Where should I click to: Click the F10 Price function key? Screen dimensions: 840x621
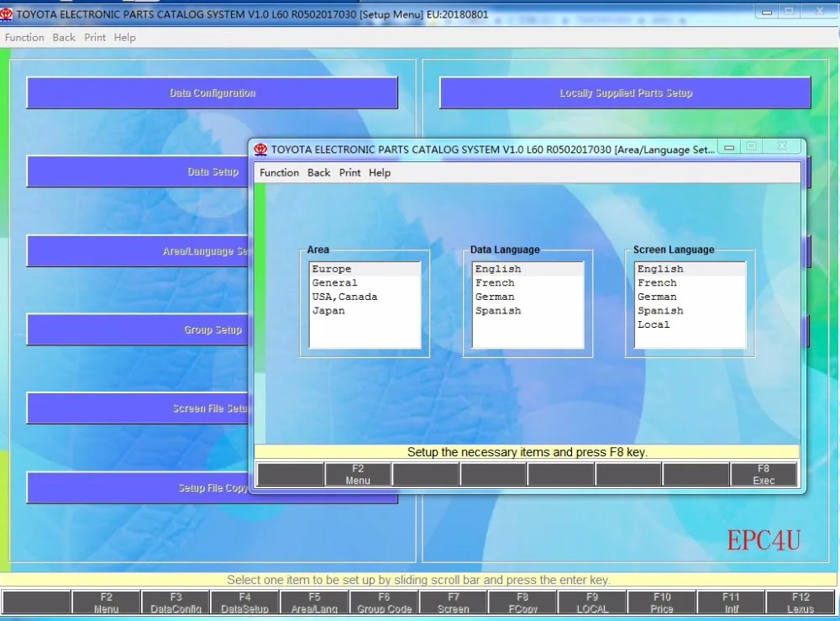pyautogui.click(x=662, y=603)
